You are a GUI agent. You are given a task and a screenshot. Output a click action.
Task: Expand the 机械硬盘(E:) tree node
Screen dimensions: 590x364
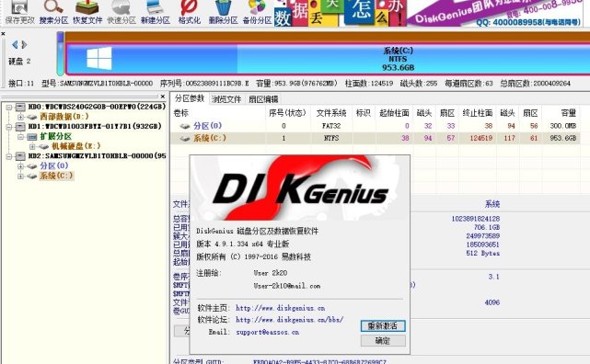tap(32, 146)
